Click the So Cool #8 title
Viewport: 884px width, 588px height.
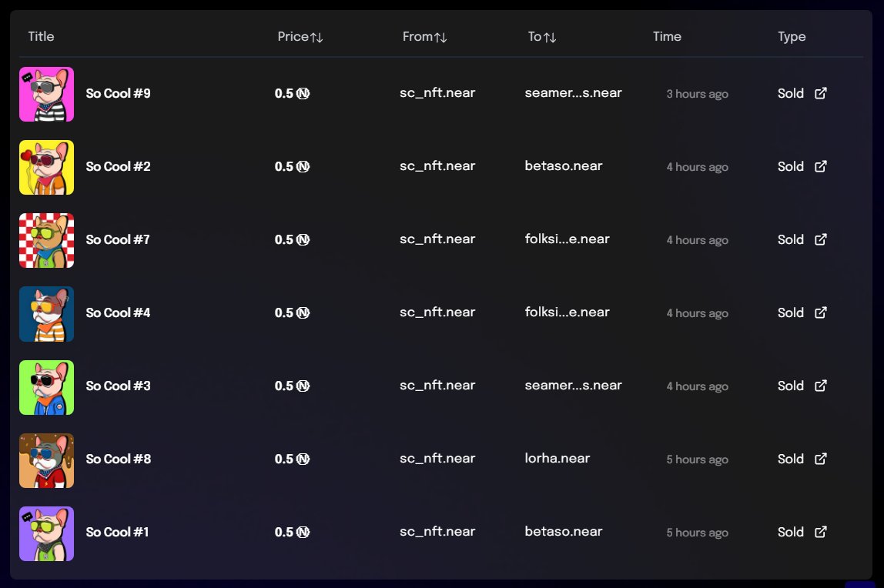[x=119, y=459]
